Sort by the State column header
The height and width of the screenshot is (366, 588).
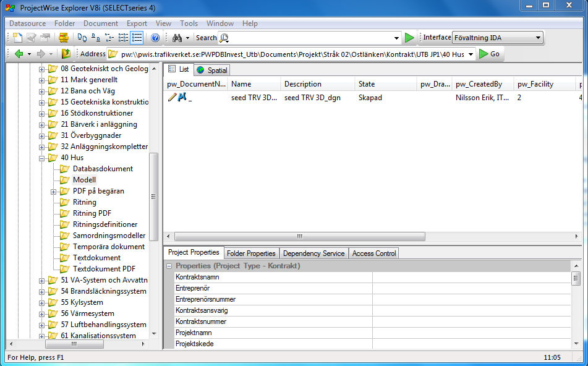[x=385, y=84]
